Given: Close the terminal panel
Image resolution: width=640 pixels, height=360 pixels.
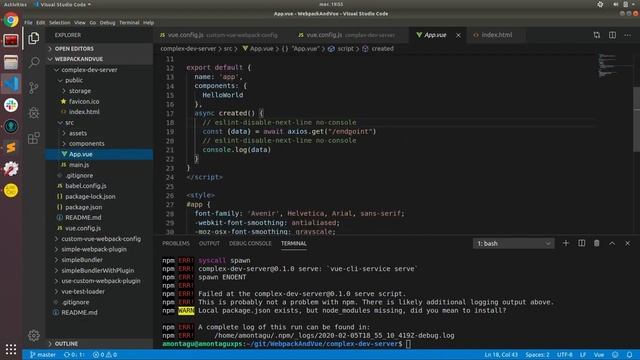Looking at the screenshot, I should pyautogui.click(x=627, y=243).
